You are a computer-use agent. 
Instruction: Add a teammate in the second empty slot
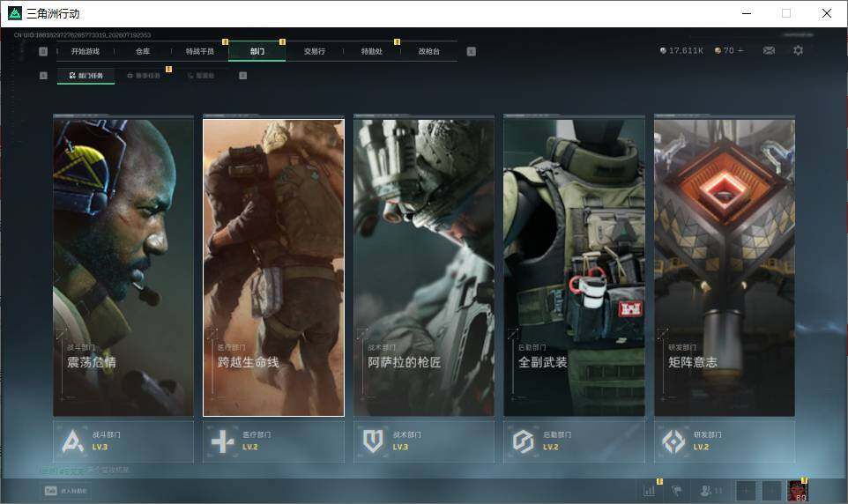coord(771,491)
